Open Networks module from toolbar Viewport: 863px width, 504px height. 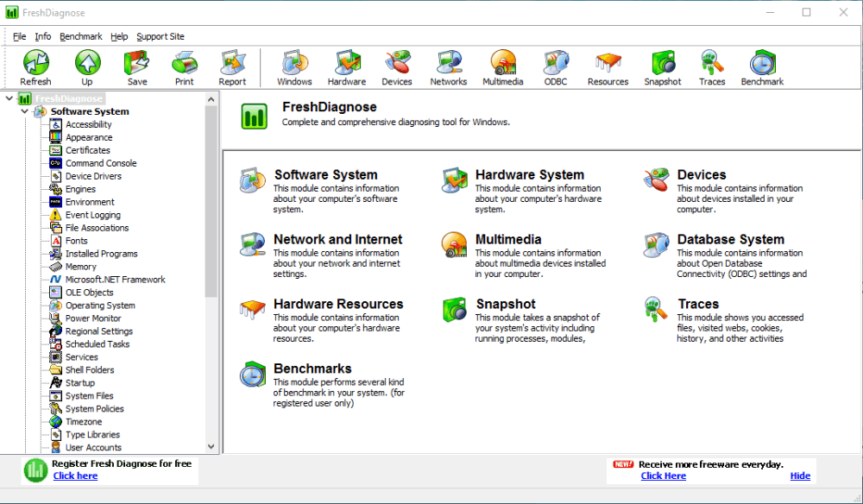[449, 67]
